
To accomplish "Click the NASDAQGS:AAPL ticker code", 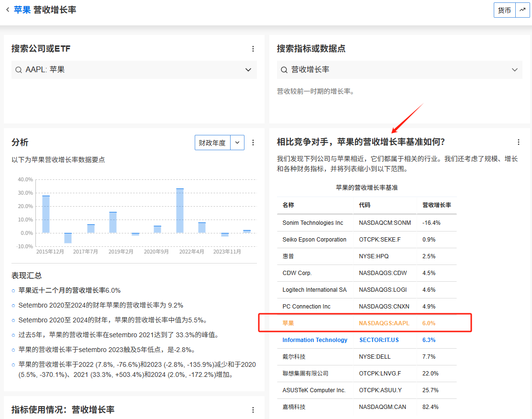I will pos(384,323).
